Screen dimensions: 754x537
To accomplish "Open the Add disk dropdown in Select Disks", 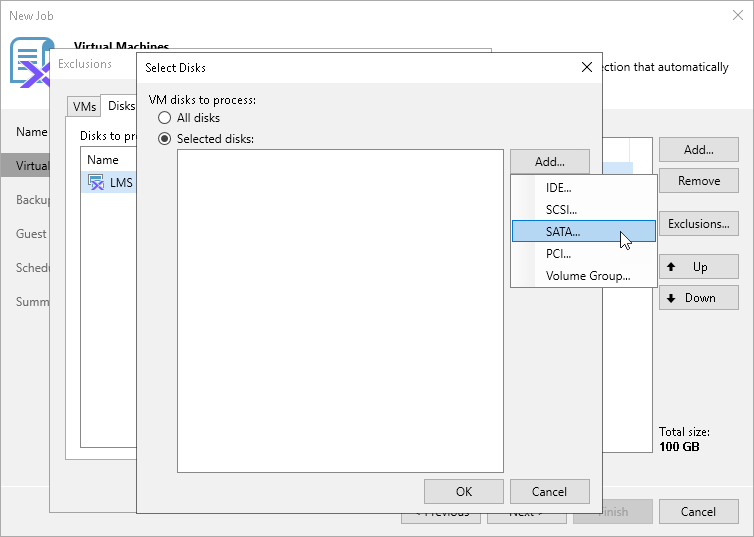I will 549,162.
